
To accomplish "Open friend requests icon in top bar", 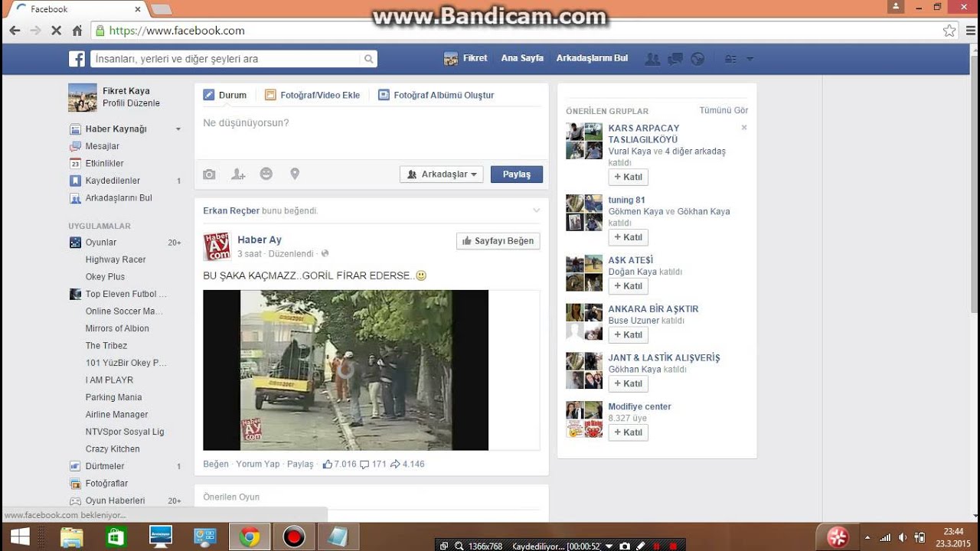I will (x=652, y=58).
